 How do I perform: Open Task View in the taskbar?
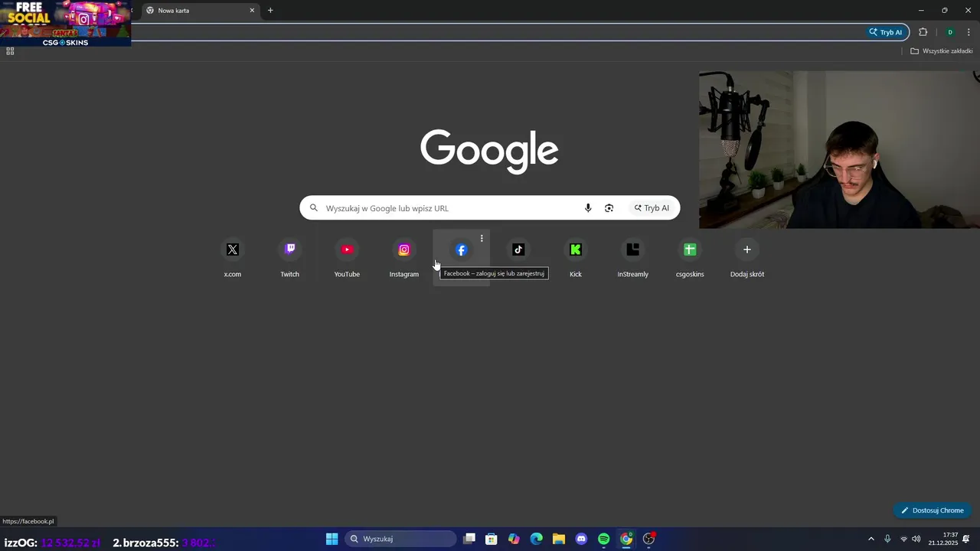point(469,539)
